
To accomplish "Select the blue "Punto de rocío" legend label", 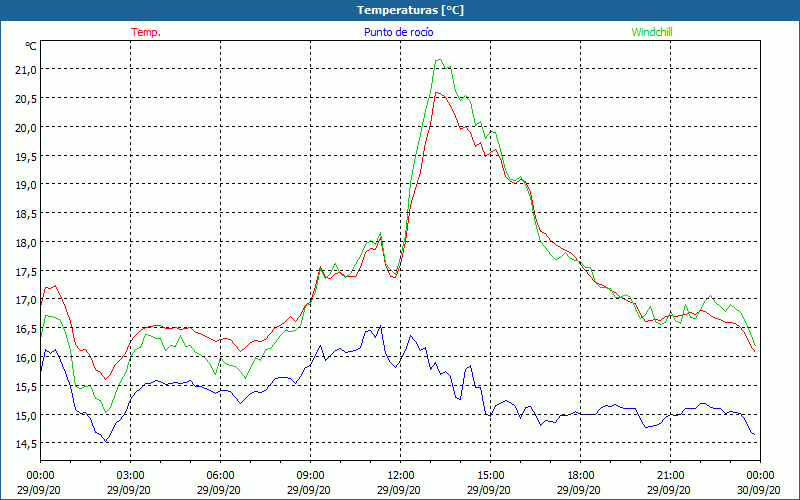I will point(398,32).
